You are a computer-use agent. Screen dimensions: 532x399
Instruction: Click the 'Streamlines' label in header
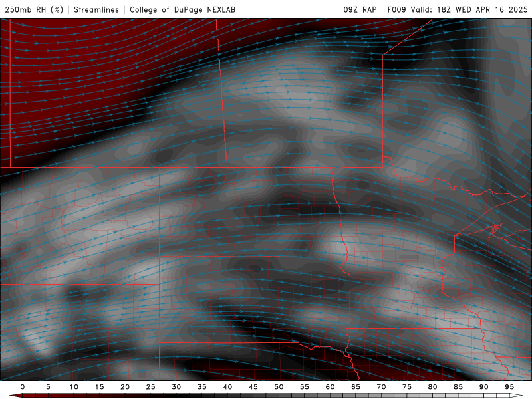point(96,9)
